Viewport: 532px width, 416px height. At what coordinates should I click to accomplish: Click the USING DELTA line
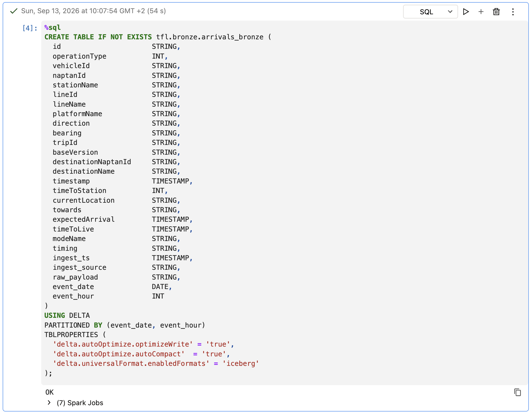coord(67,315)
